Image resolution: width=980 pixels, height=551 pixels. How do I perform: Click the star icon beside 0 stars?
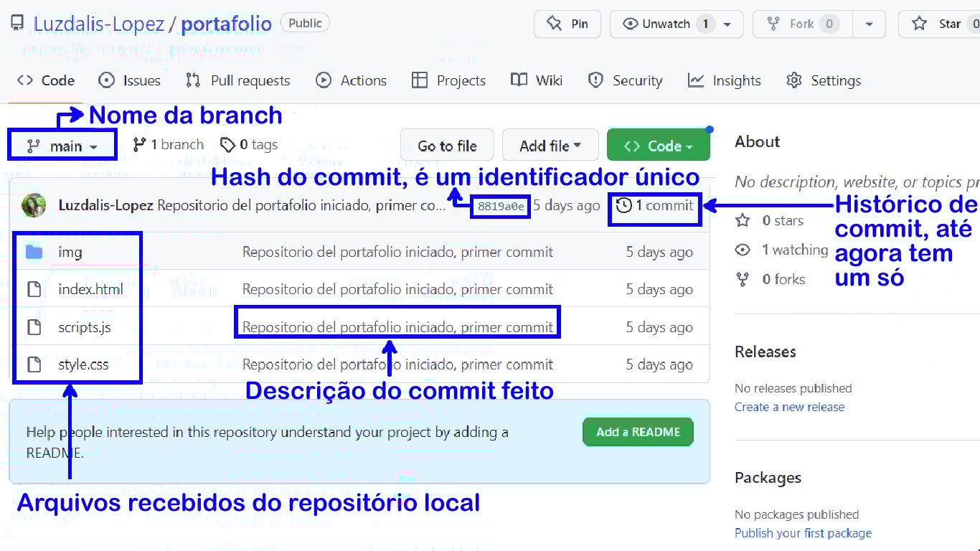(x=743, y=220)
